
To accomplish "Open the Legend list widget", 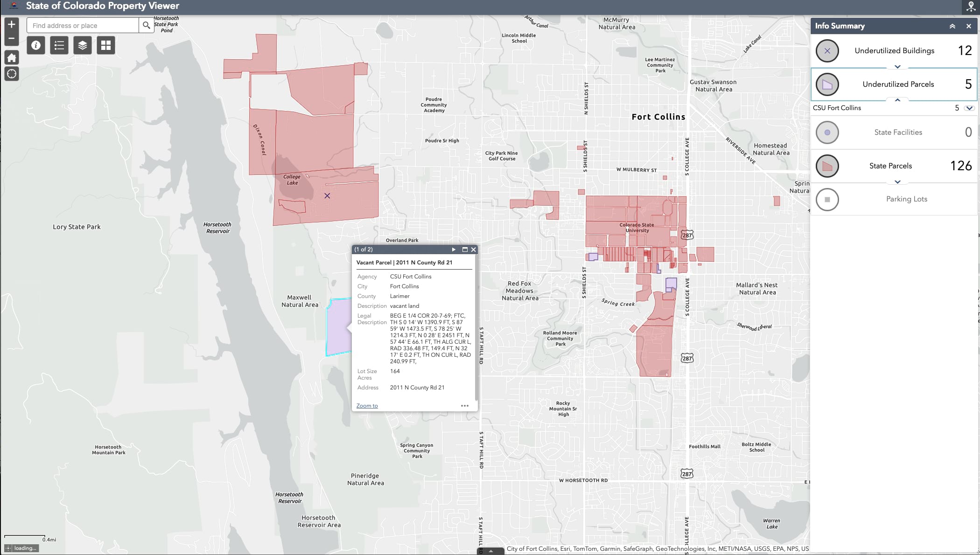I will coord(59,45).
